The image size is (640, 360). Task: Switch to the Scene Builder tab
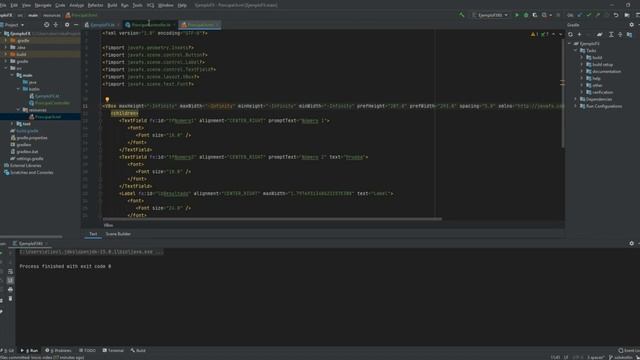[x=118, y=234]
